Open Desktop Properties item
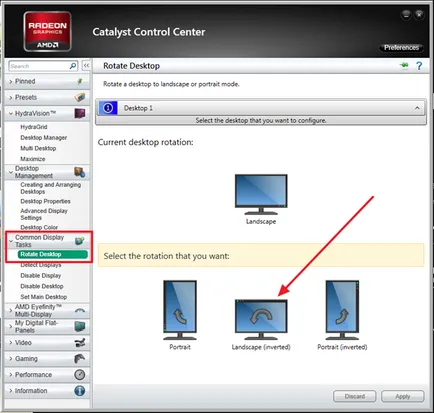This screenshot has width=434, height=413. pos(45,201)
